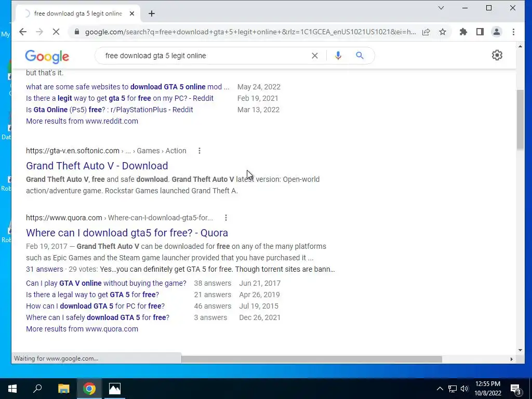The image size is (532, 399).
Task: Click the Google logo
Action: tap(47, 56)
